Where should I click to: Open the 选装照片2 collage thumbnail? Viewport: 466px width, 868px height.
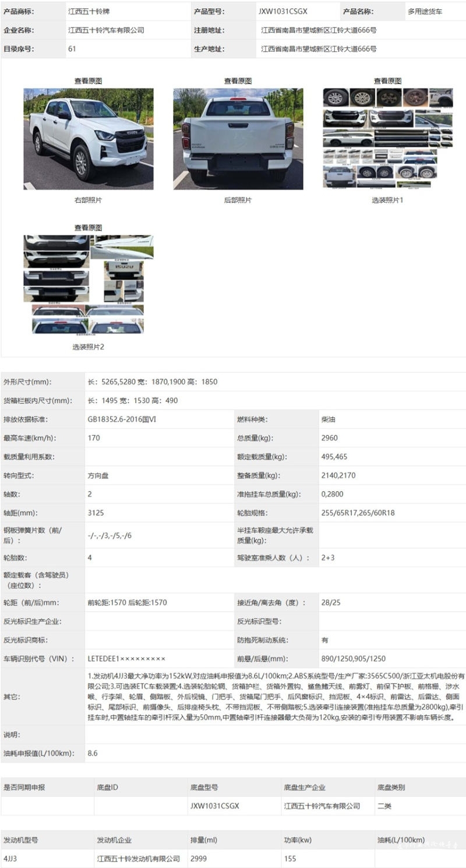point(89,284)
